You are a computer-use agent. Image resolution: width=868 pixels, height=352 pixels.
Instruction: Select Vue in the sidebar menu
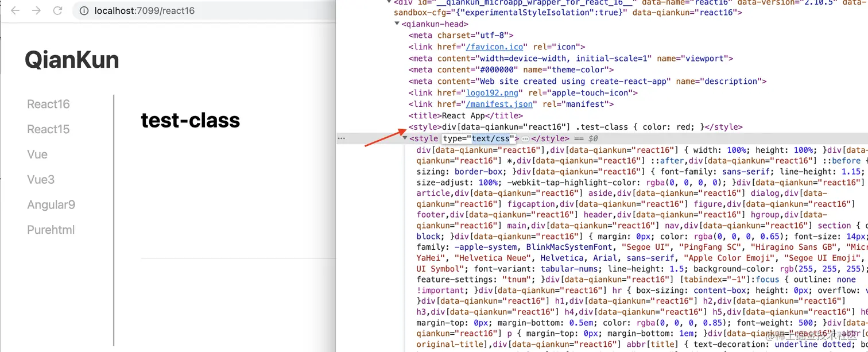(37, 154)
